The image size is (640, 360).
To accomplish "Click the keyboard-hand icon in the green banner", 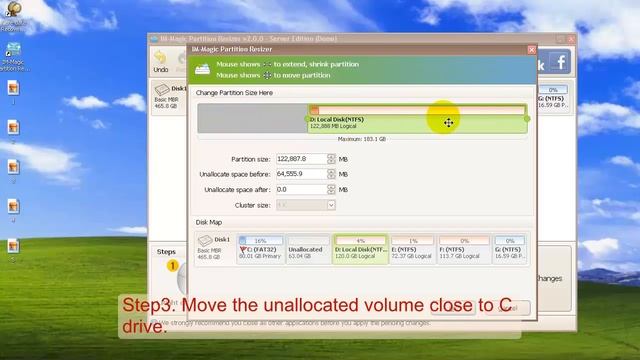I will (202, 69).
